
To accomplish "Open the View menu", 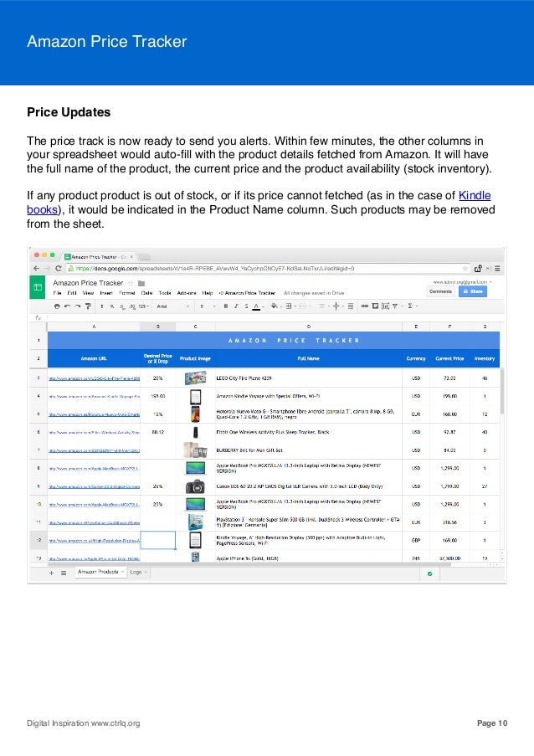I will click(x=88, y=293).
